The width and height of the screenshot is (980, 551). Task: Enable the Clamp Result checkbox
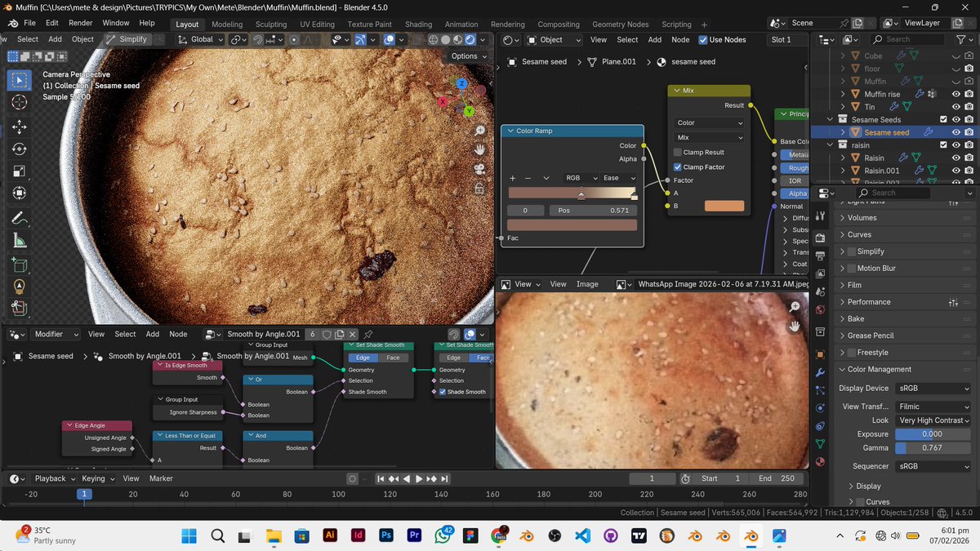tap(678, 153)
